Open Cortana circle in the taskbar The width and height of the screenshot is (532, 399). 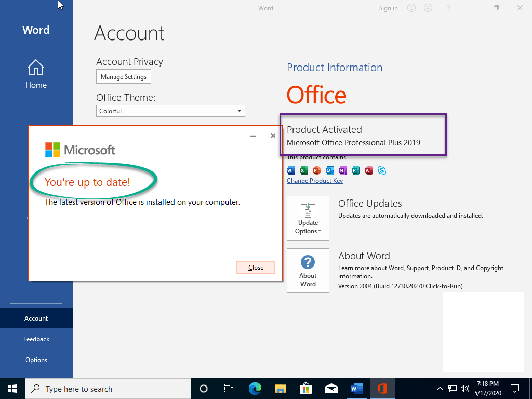click(204, 389)
